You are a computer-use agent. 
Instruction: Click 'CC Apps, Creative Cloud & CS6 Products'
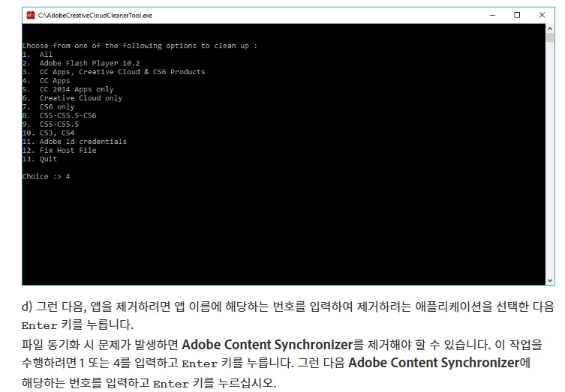click(122, 72)
